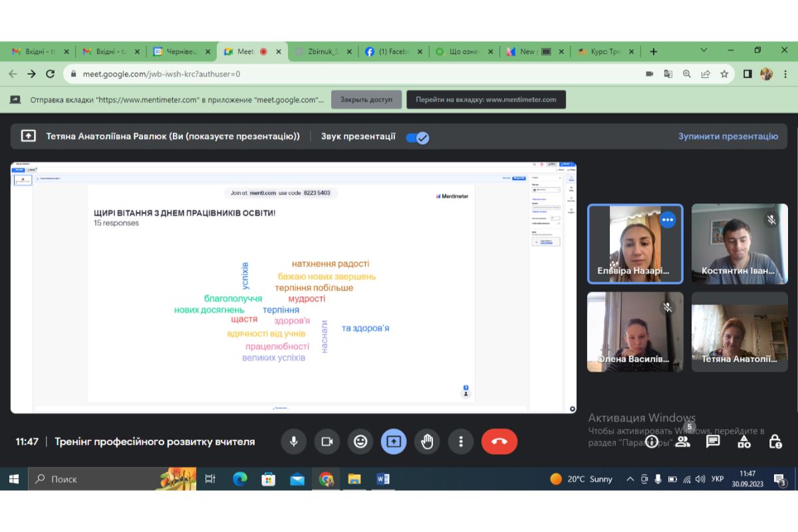Switch input language УКР
The width and height of the screenshot is (798, 532).
coord(718,479)
